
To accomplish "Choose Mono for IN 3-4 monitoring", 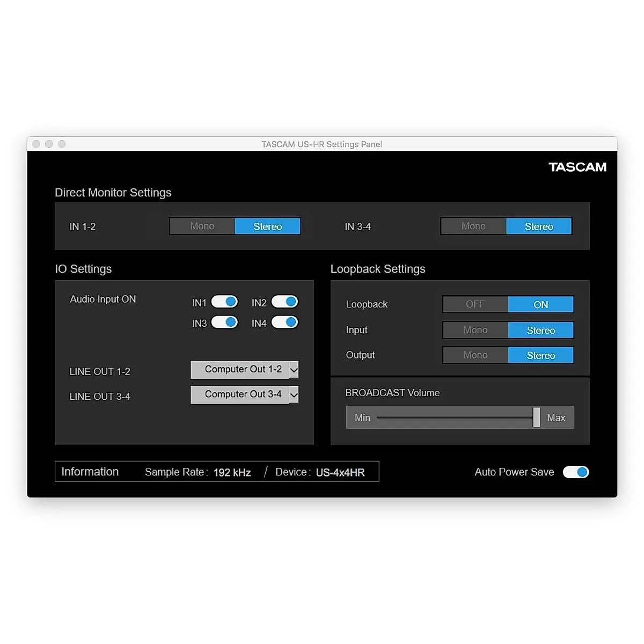I will click(x=473, y=226).
